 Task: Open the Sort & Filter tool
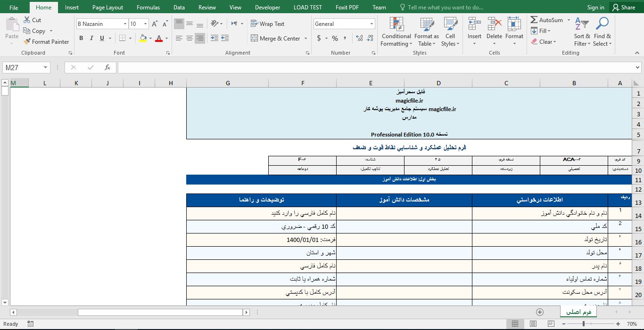(582, 32)
